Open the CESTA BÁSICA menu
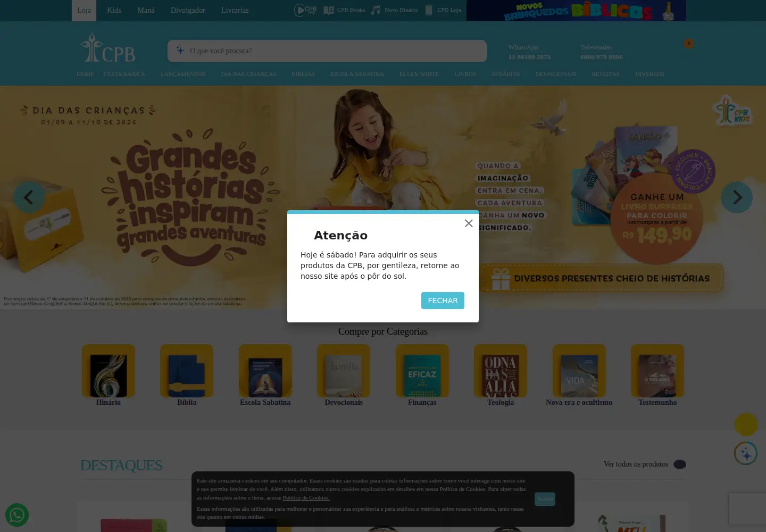Image resolution: width=766 pixels, height=532 pixels. pyautogui.click(x=124, y=74)
